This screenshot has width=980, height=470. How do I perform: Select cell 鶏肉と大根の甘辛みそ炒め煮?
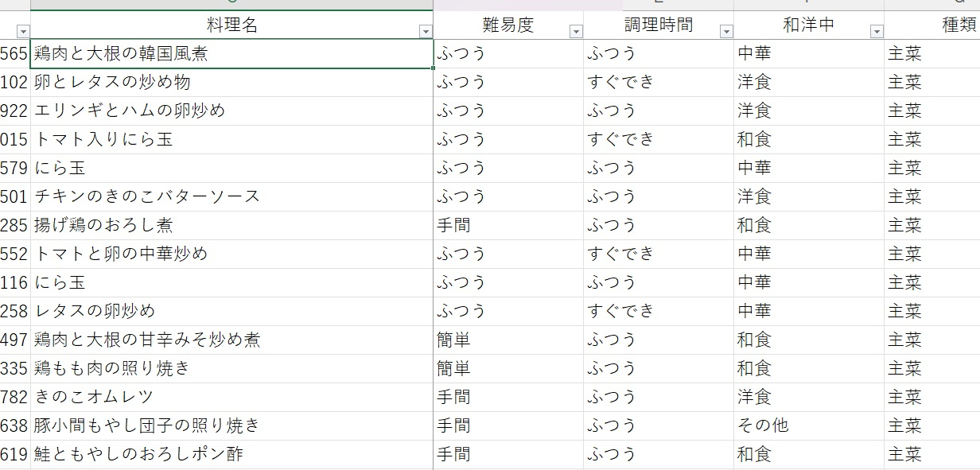[231, 340]
